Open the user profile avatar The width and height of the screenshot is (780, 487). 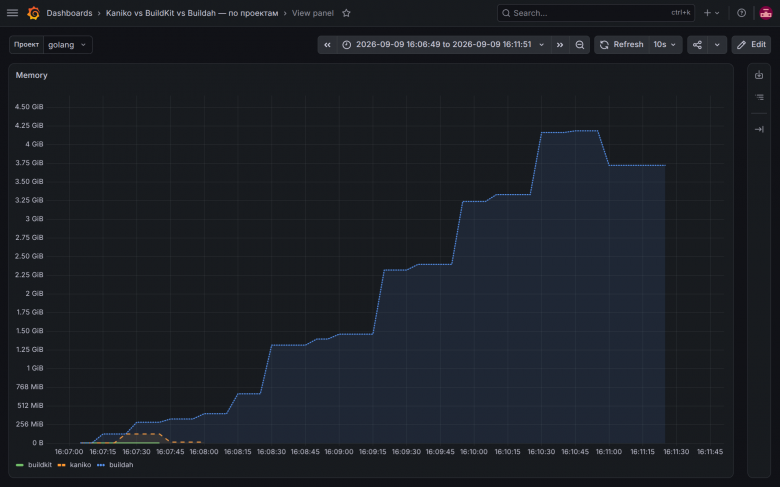coord(766,13)
